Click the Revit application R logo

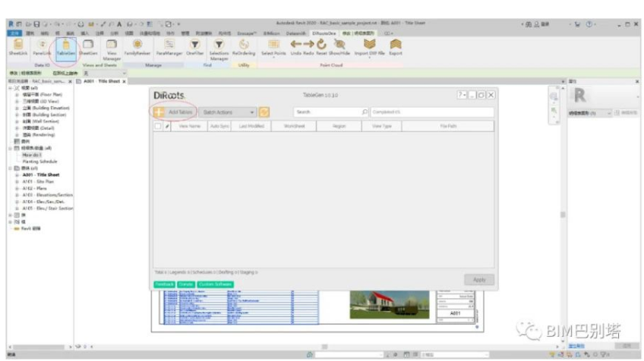pos(11,24)
